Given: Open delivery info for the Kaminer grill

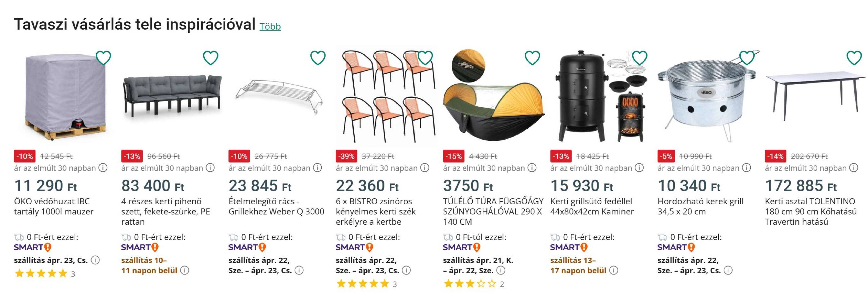Looking at the screenshot, I should pyautogui.click(x=614, y=270).
